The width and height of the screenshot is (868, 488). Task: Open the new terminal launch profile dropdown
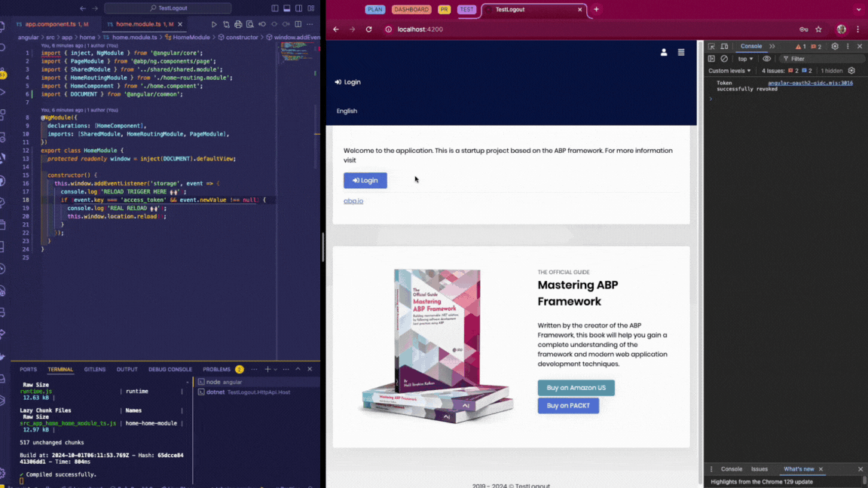[x=276, y=370]
